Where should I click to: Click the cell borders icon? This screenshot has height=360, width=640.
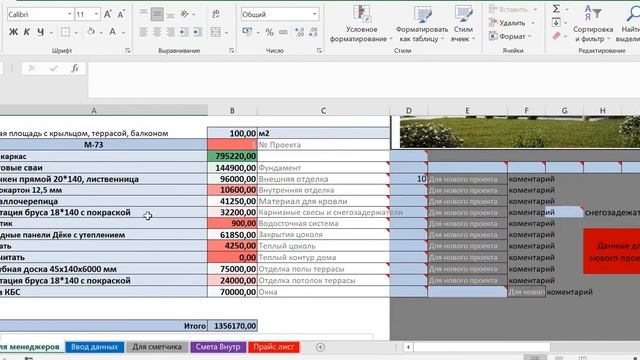[65, 32]
